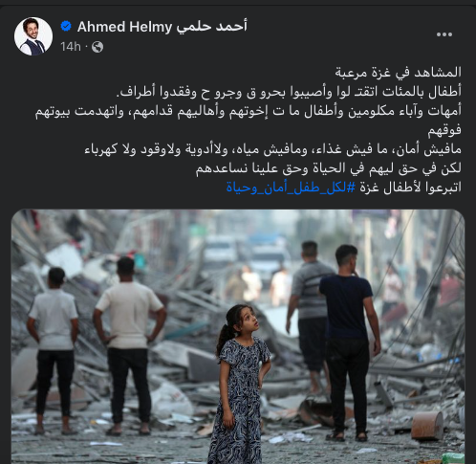
Task: Open the hashtag #لكل_طفل_أمان_وحياة
Action: [291, 188]
